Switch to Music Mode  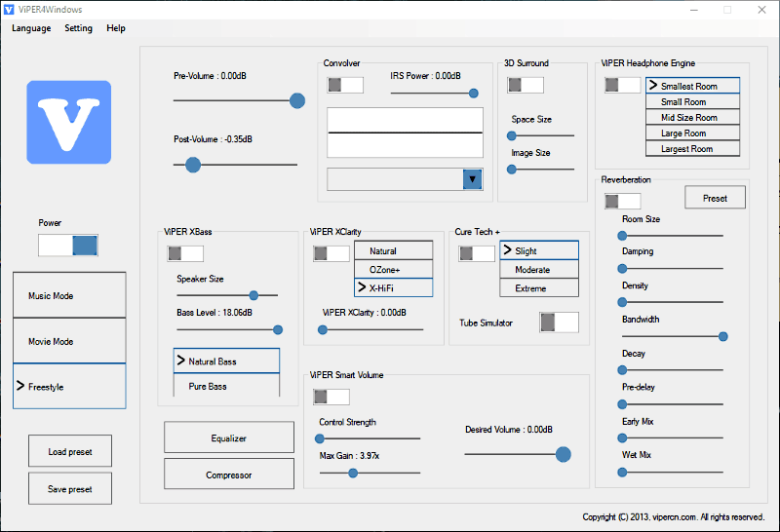[69, 295]
